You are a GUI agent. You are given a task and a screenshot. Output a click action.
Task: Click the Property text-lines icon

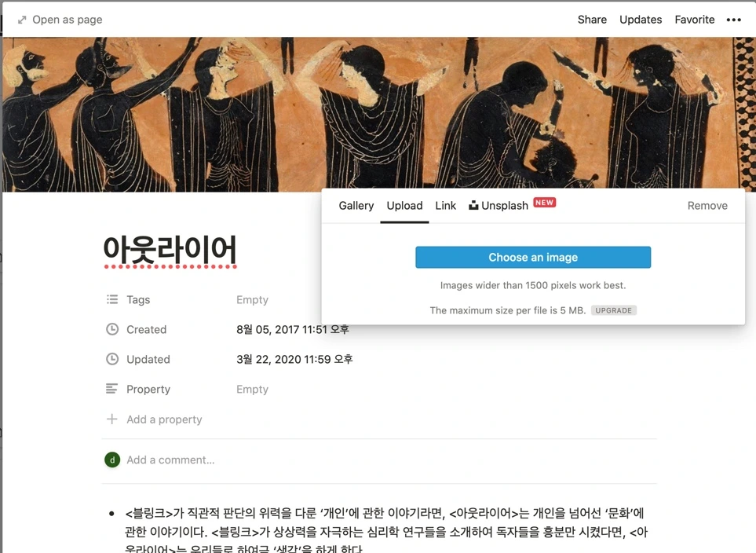[x=111, y=389]
